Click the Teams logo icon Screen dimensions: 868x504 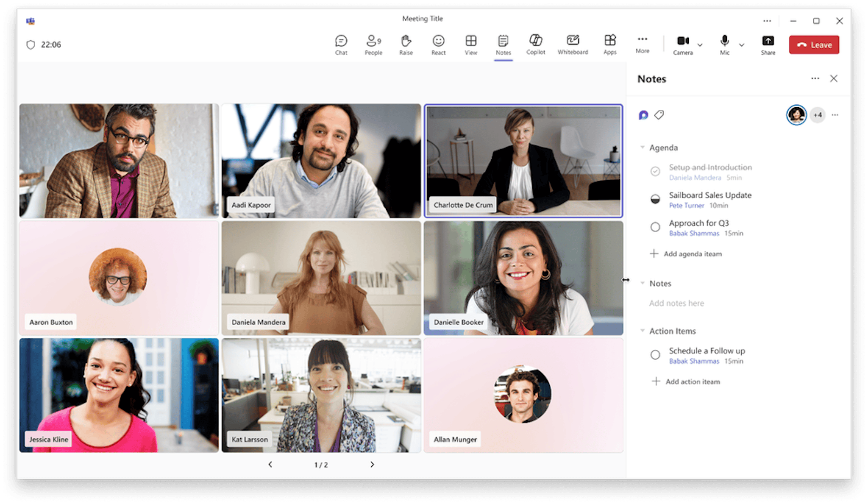pyautogui.click(x=30, y=21)
